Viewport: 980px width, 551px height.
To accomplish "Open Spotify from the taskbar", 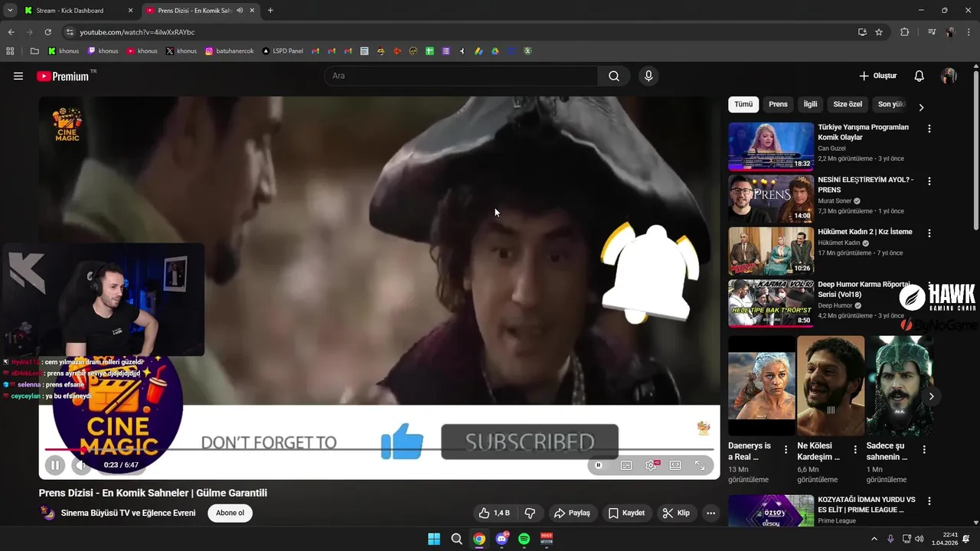I will (524, 539).
